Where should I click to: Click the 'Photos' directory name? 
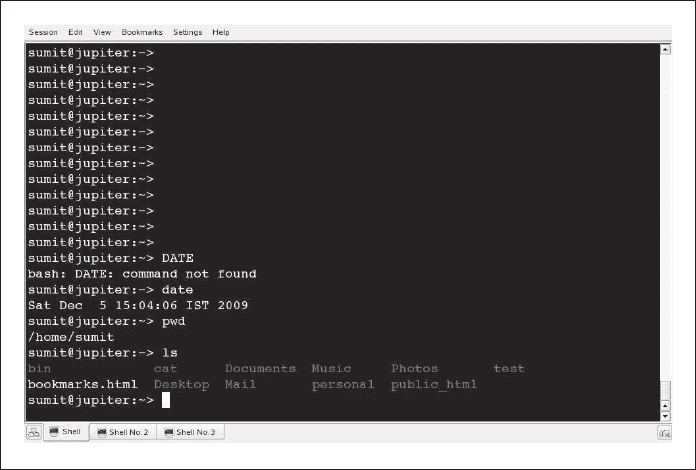[x=414, y=368]
